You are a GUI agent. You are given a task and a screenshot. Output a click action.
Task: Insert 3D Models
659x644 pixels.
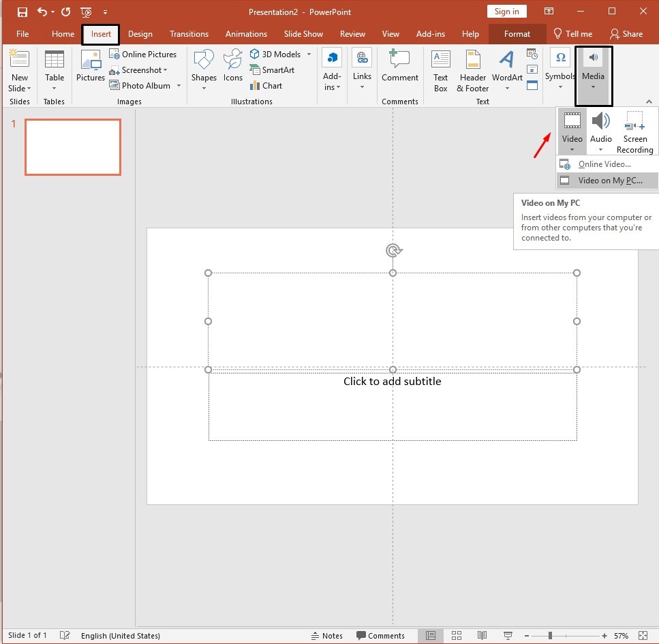[275, 55]
